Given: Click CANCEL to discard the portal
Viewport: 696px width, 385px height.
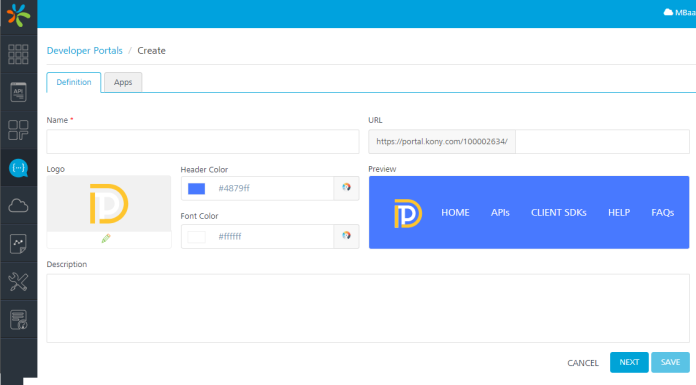Looking at the screenshot, I should (583, 363).
